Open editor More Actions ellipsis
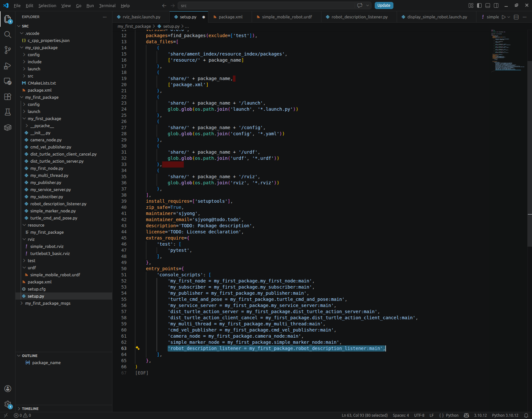532x419 pixels. click(525, 17)
